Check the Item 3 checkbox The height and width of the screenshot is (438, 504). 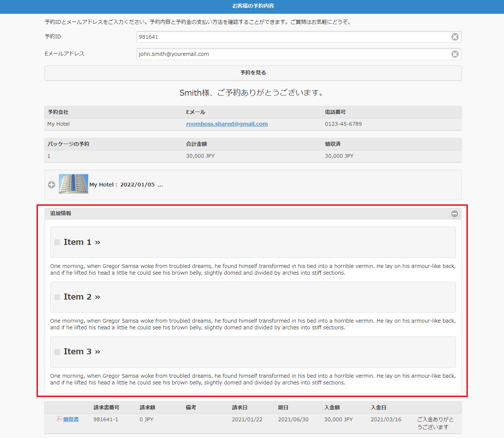tap(57, 352)
